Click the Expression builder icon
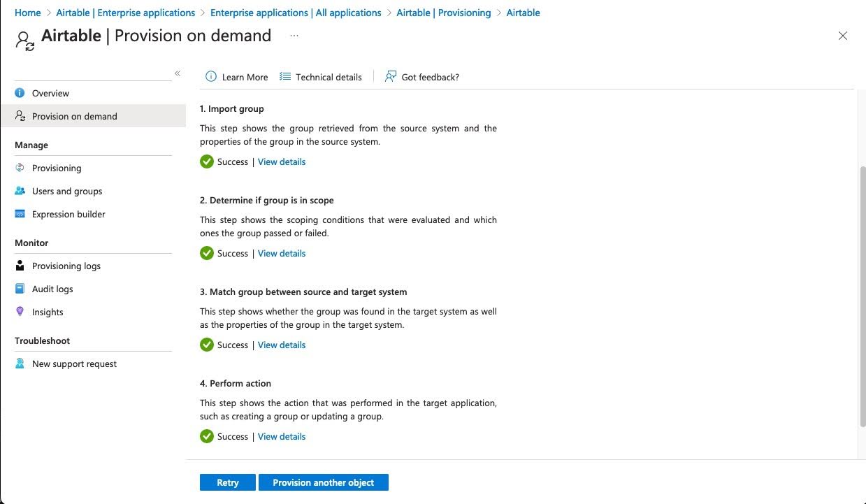Image resolution: width=866 pixels, height=504 pixels. [20, 214]
